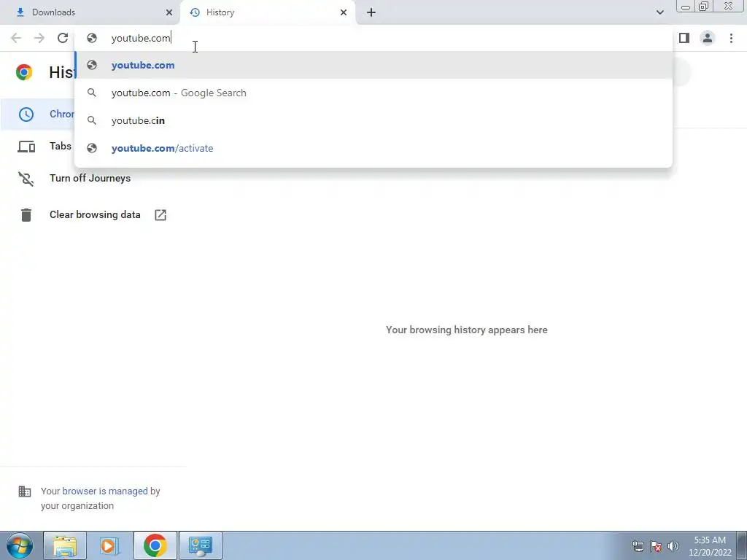Click the Journeys crossed-out icon

[26, 179]
